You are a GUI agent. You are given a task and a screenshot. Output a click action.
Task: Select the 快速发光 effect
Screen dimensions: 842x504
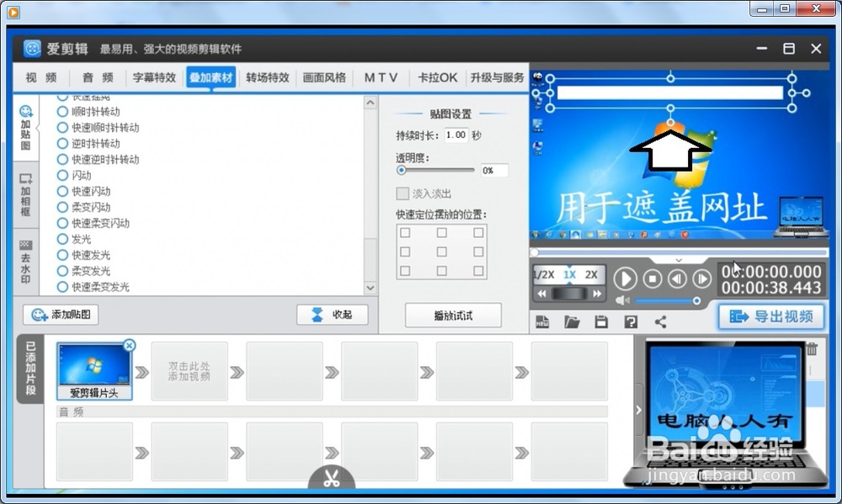point(84,255)
